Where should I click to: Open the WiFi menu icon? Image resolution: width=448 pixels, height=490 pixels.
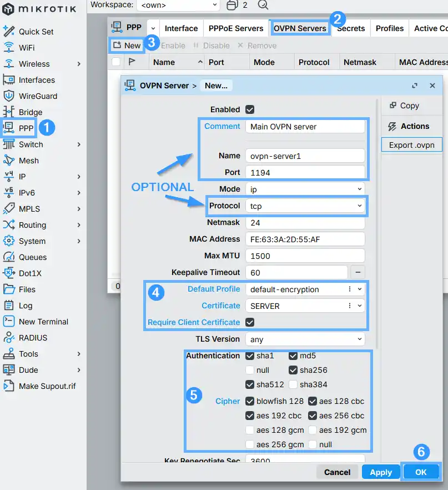pyautogui.click(x=9, y=48)
